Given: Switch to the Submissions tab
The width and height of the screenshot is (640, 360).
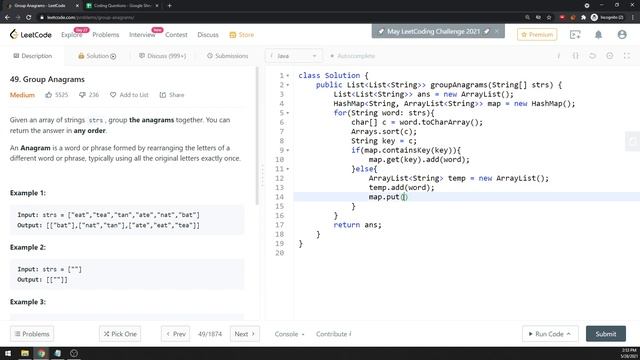Looking at the screenshot, I should (227, 56).
